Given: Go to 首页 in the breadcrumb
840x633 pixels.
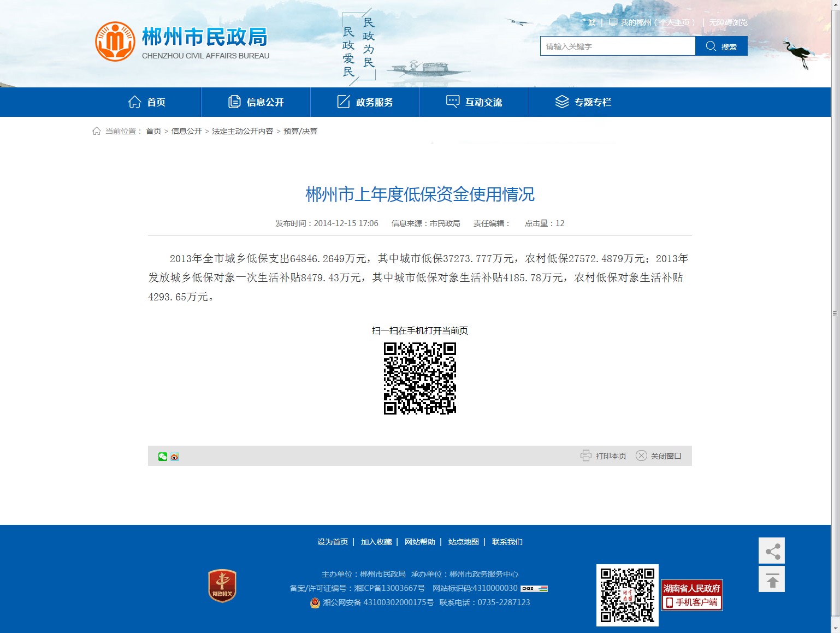Looking at the screenshot, I should pyautogui.click(x=153, y=131).
